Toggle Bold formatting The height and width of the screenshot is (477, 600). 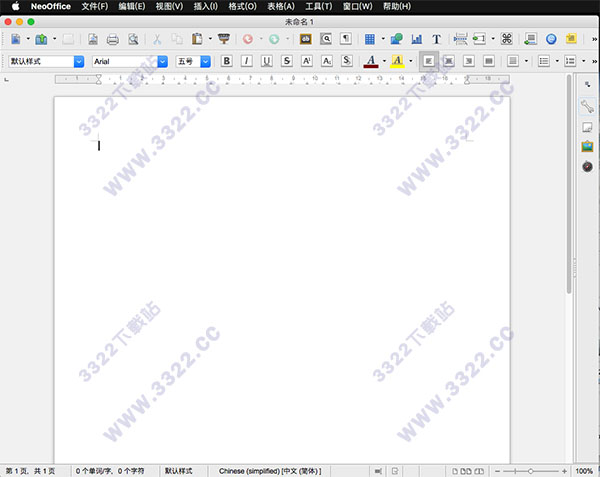tap(227, 61)
